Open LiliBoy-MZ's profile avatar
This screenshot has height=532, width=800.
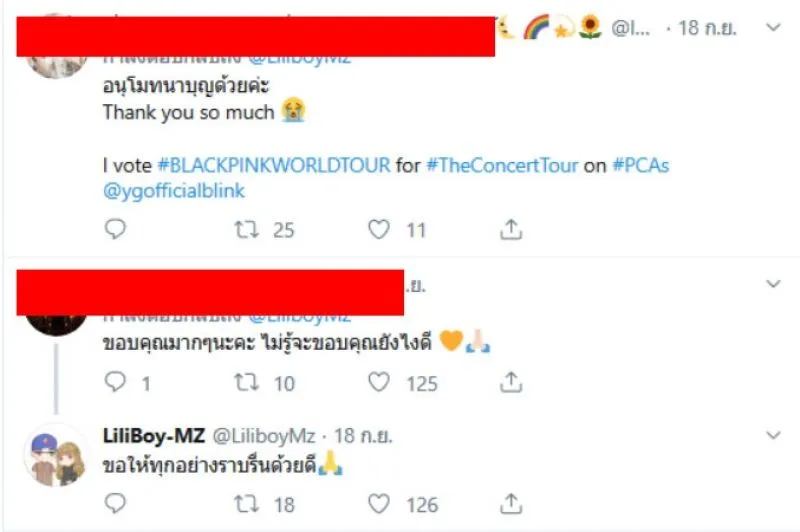[x=55, y=455]
